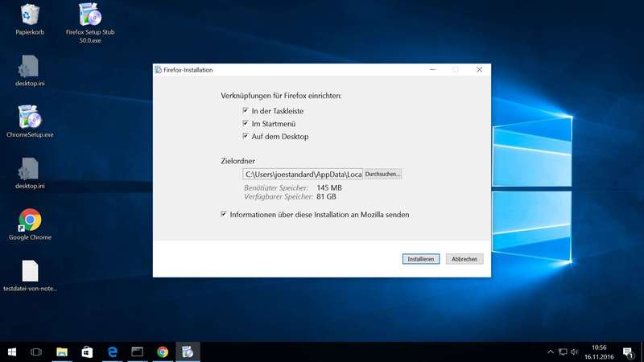Open the Windows Start menu

coord(12,352)
